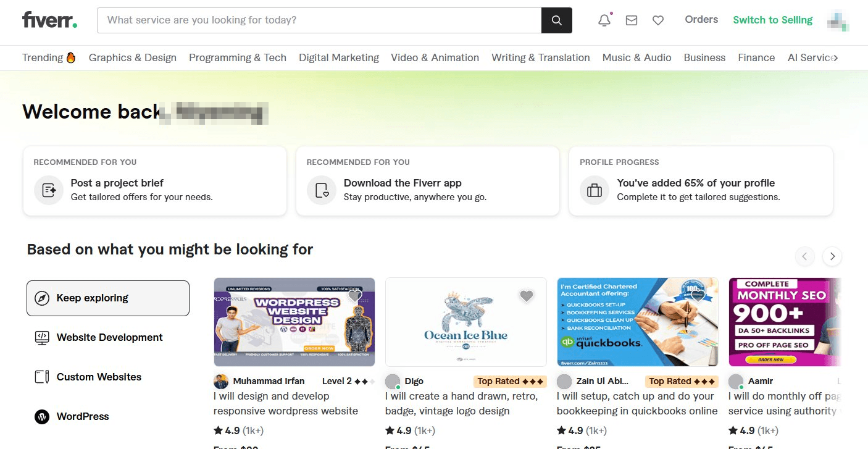Open Graphics & Design category
The image size is (868, 449).
click(133, 57)
